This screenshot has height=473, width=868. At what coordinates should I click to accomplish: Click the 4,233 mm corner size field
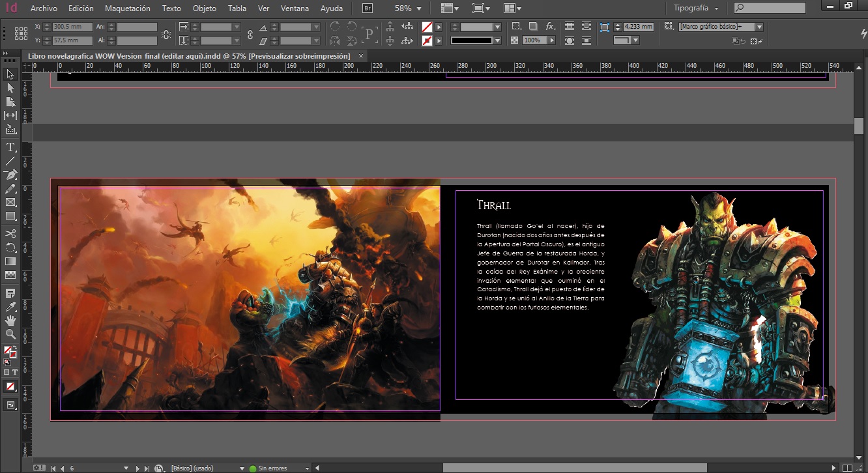pos(637,27)
